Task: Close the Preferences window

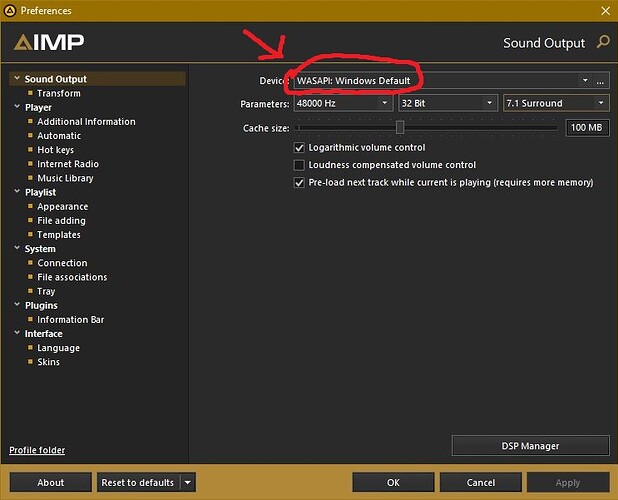Action: click(606, 11)
